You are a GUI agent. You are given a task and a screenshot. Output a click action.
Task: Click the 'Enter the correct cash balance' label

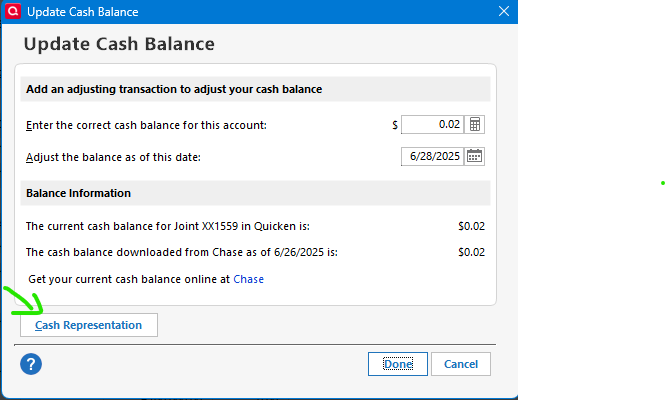(146, 125)
